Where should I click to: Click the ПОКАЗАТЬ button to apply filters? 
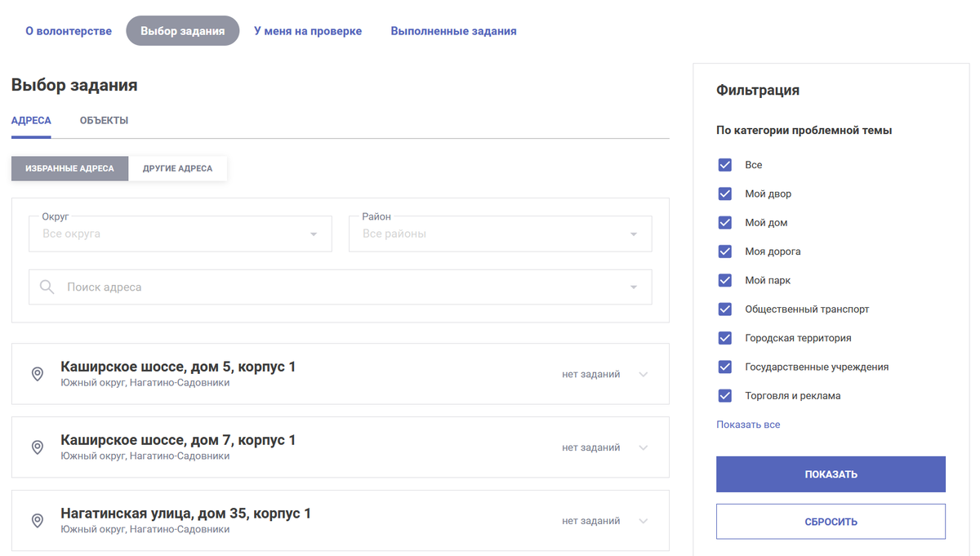(830, 474)
